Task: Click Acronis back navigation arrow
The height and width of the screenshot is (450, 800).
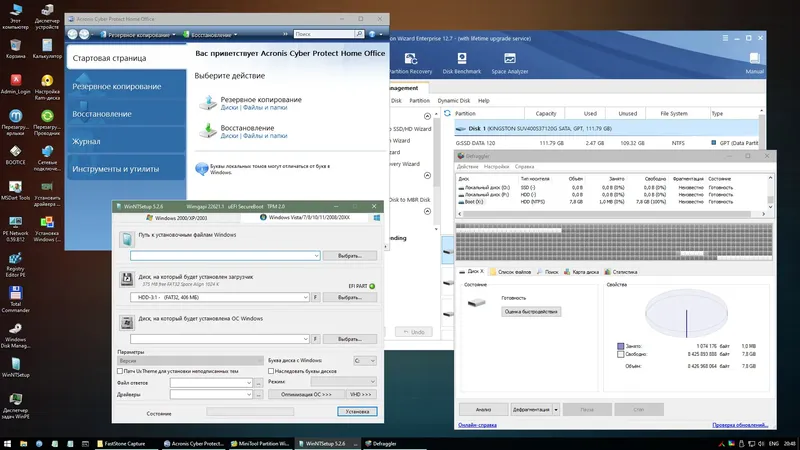Action: click(x=72, y=34)
